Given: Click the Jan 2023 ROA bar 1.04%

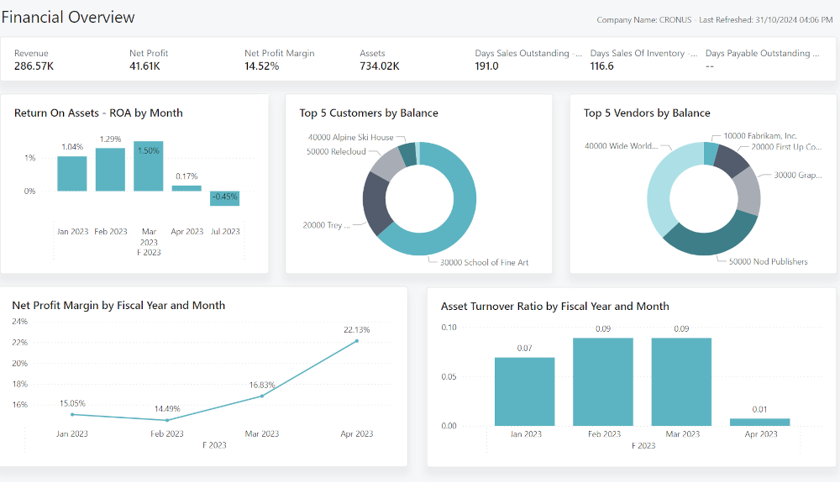Looking at the screenshot, I should (x=71, y=174).
